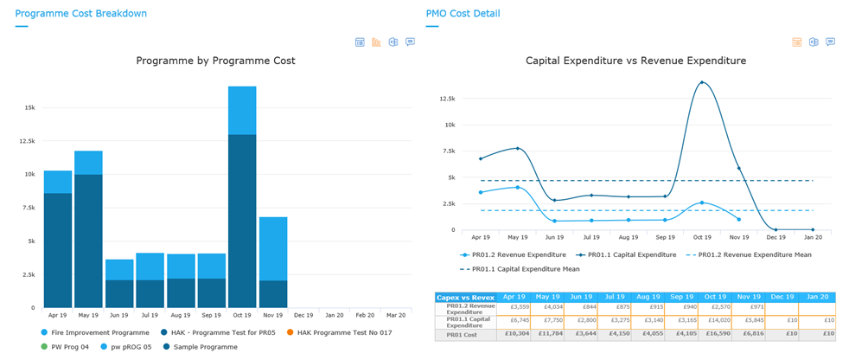
Task: Select bar chart view icon in Programme Cost Breakdown
Action: click(x=376, y=42)
